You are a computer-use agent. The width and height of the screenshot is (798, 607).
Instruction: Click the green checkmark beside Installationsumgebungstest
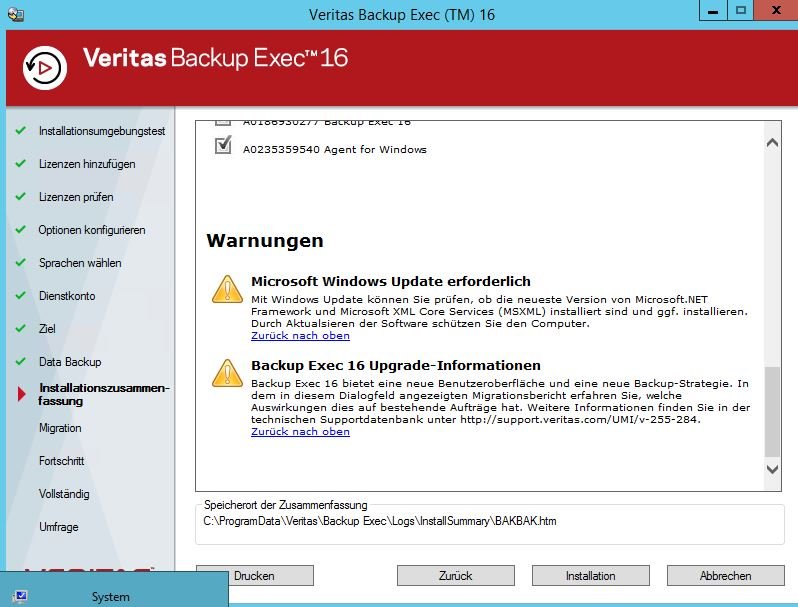(x=20, y=130)
